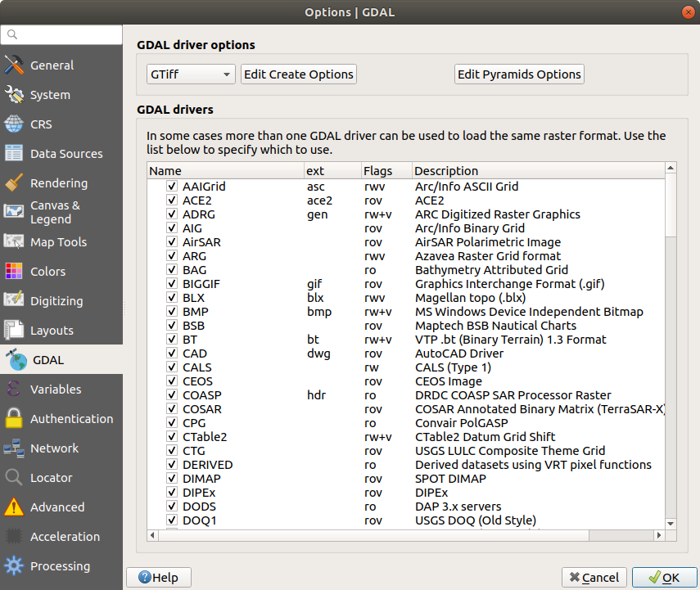Sort drivers by Flags column header

(x=386, y=171)
